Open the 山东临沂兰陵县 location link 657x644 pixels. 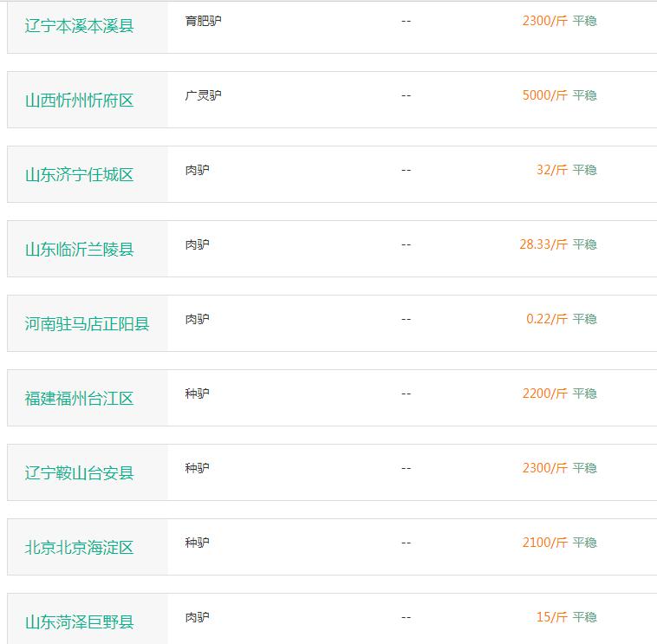pos(79,250)
